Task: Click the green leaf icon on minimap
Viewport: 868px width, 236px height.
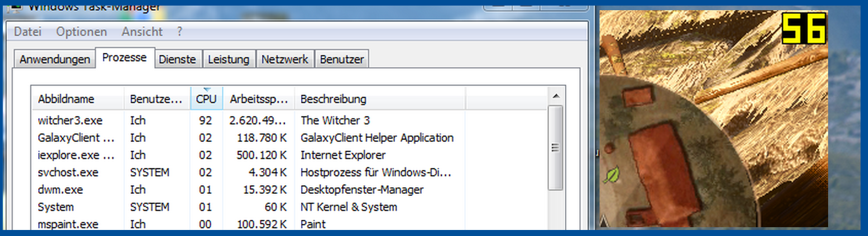Action: pyautogui.click(x=612, y=175)
